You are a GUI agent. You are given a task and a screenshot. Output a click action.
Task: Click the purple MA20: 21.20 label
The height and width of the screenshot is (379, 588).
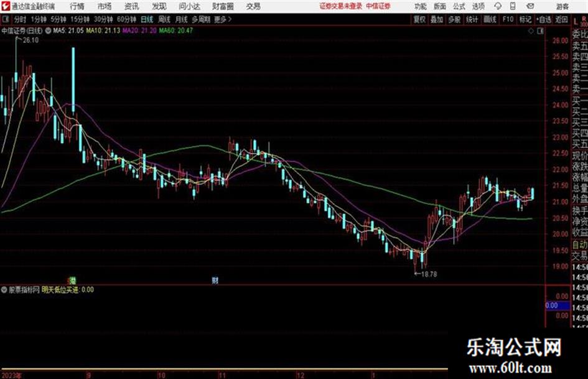pyautogui.click(x=139, y=30)
